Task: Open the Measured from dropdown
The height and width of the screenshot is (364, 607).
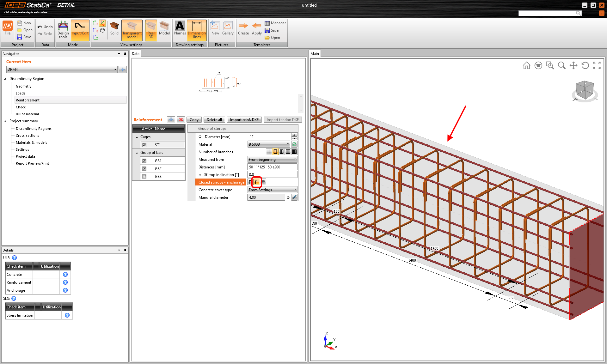Action: point(272,160)
